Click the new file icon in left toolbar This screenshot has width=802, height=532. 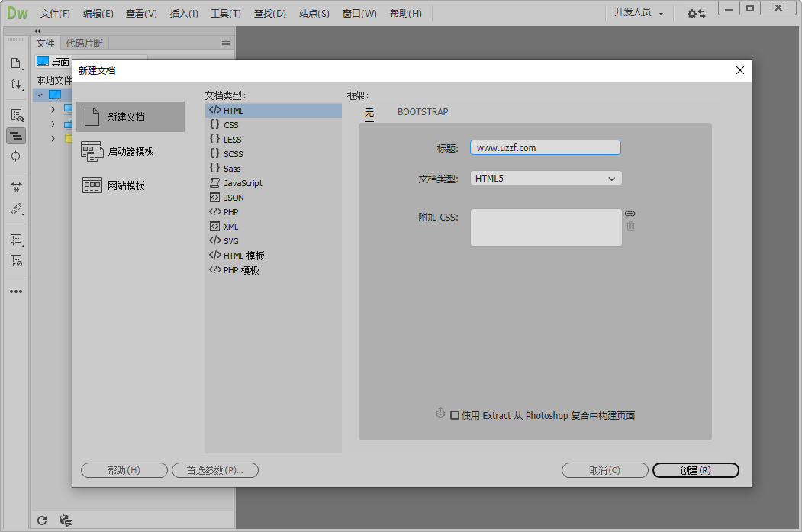[15, 63]
